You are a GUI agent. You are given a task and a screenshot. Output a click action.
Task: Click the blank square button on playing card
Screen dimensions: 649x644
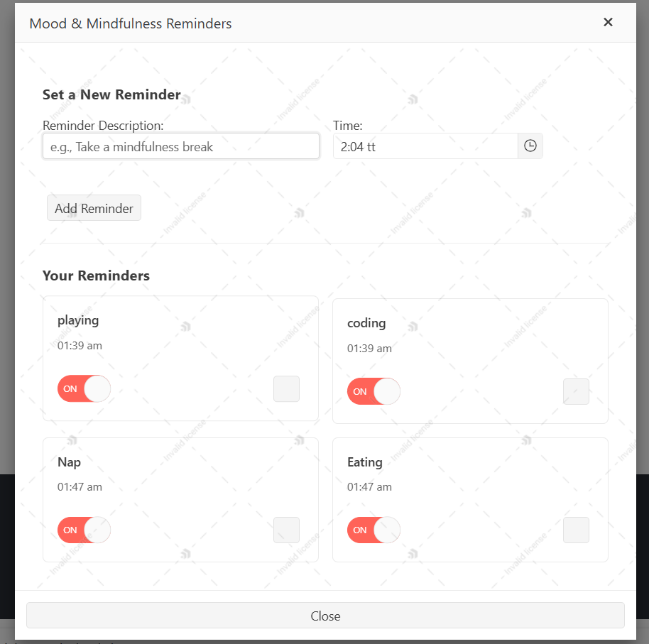286,388
